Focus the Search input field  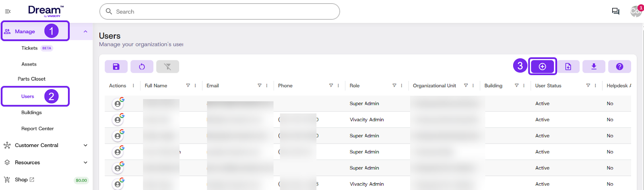tap(220, 12)
